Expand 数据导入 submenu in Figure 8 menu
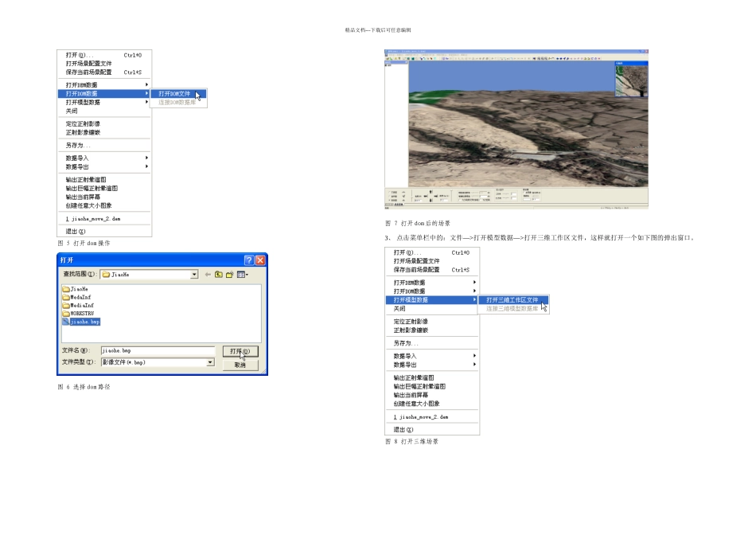 click(x=431, y=356)
